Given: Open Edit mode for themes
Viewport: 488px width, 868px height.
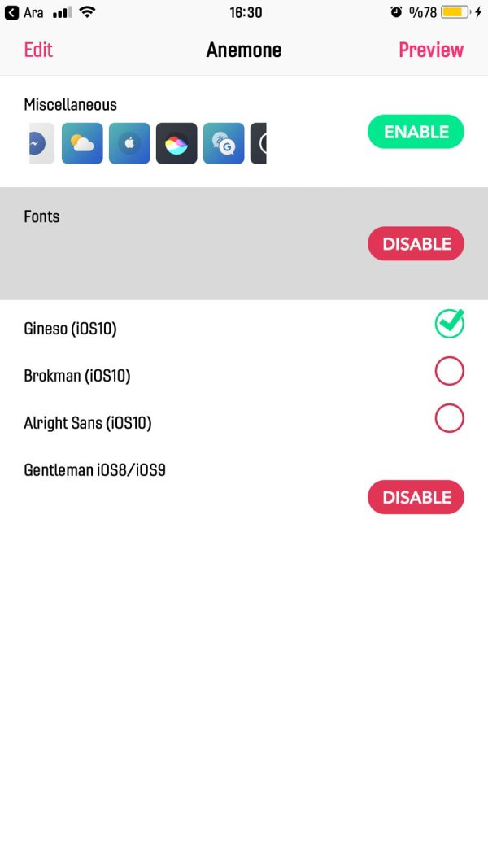Looking at the screenshot, I should 37,50.
